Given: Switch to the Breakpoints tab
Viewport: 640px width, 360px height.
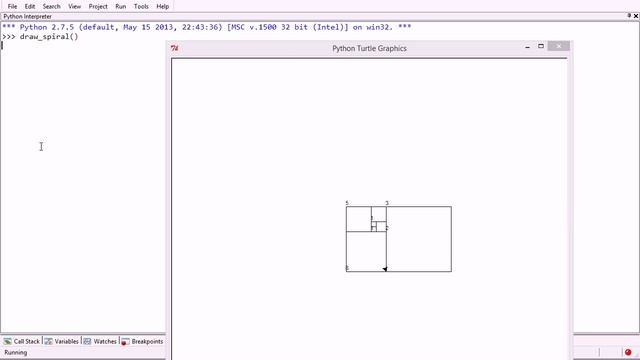Looking at the screenshot, I should click(x=142, y=341).
